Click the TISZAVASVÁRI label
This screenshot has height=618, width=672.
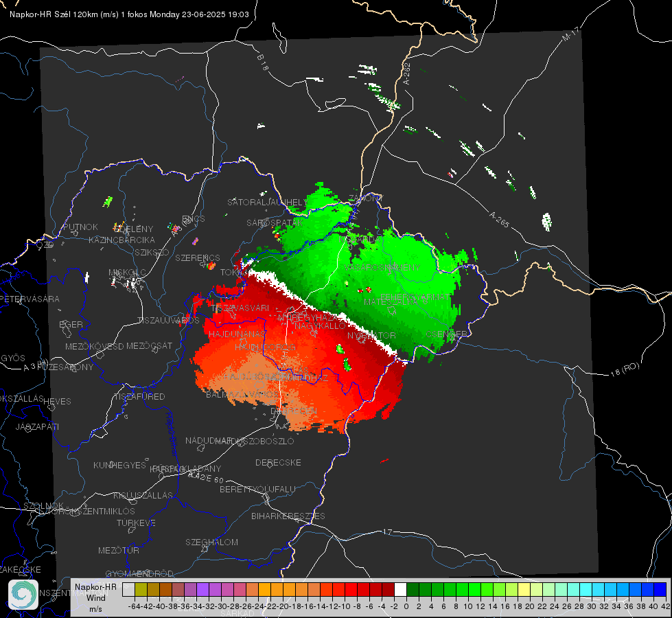click(240, 308)
